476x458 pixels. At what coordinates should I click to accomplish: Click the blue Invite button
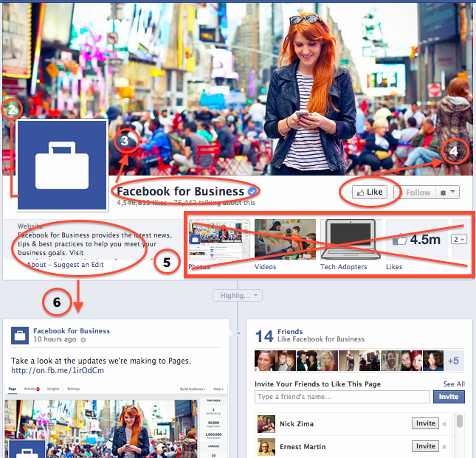(x=449, y=397)
